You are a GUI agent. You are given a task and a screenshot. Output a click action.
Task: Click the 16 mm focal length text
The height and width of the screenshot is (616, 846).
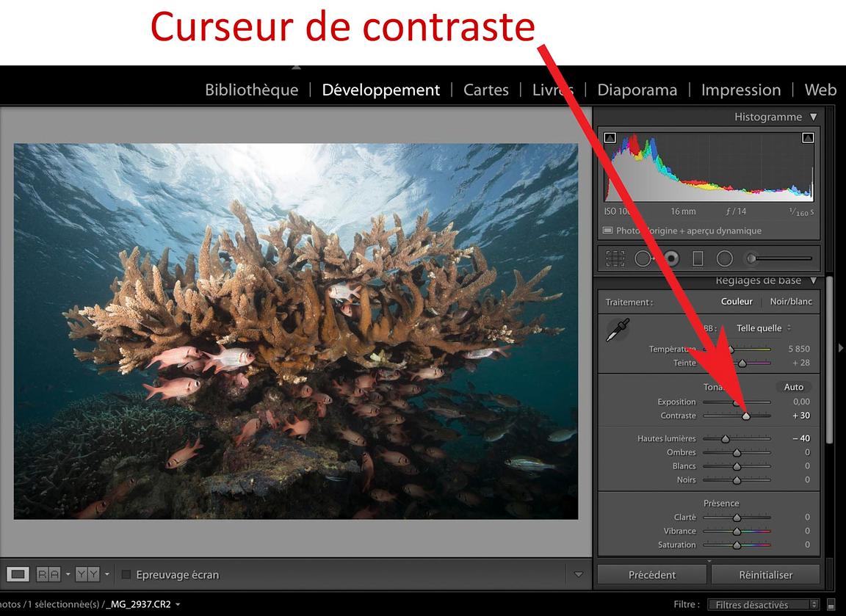point(683,211)
